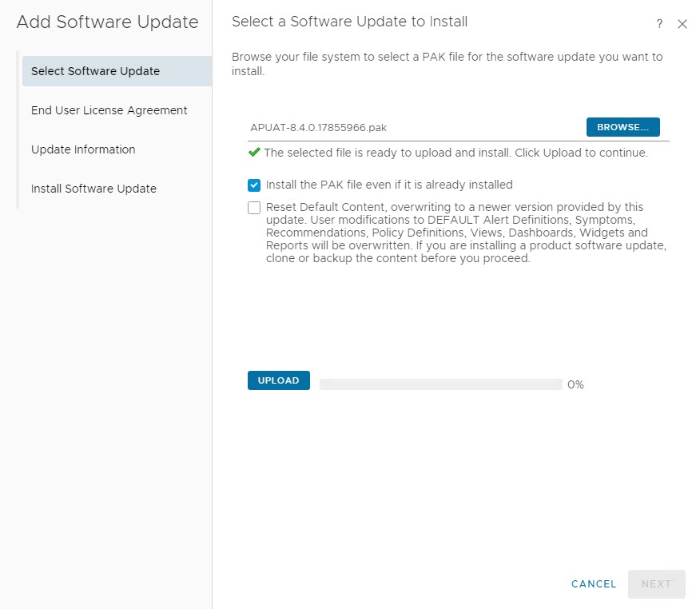Image resolution: width=700 pixels, height=609 pixels.
Task: Click the 'ready to upload and install' message
Action: click(455, 153)
